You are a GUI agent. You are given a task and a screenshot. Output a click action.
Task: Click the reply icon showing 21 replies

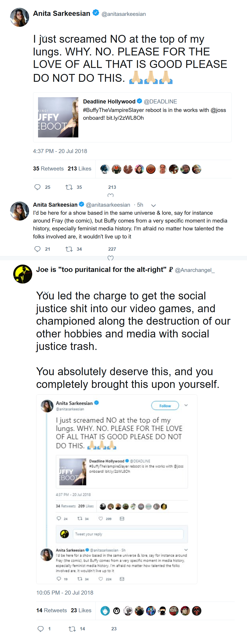pyautogui.click(x=38, y=249)
